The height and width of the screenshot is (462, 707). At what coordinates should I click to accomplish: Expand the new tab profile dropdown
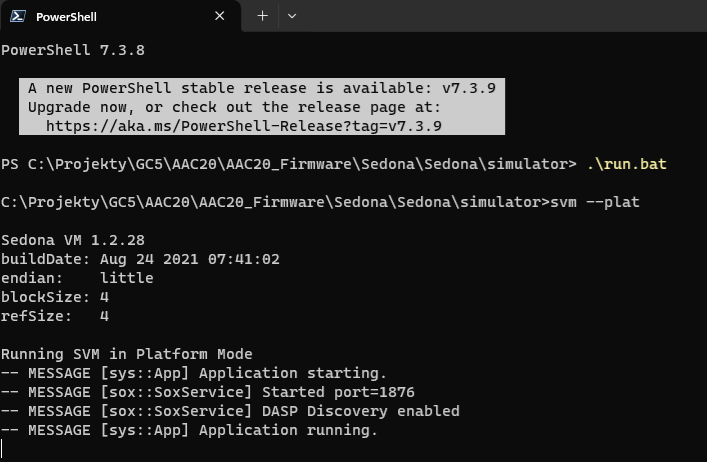click(x=292, y=16)
